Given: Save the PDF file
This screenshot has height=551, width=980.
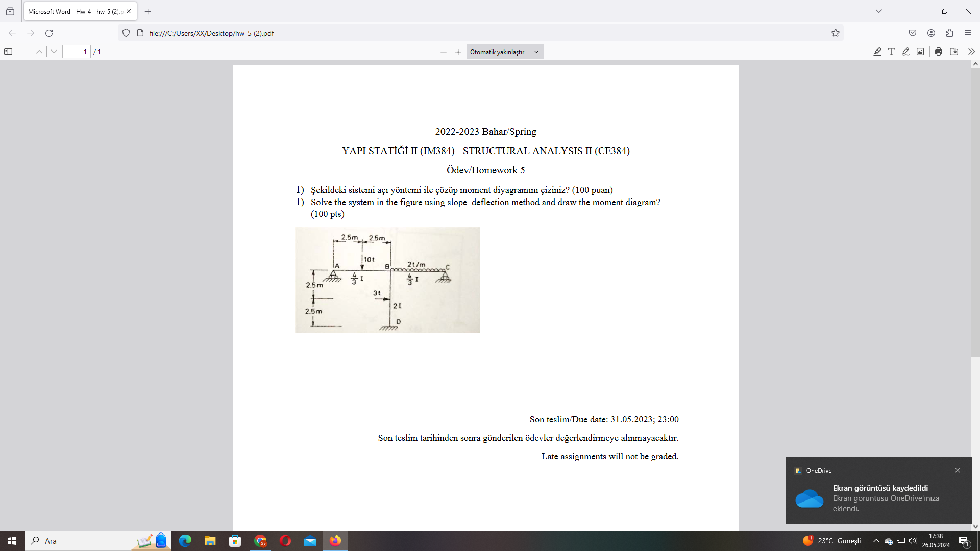Looking at the screenshot, I should tap(954, 52).
